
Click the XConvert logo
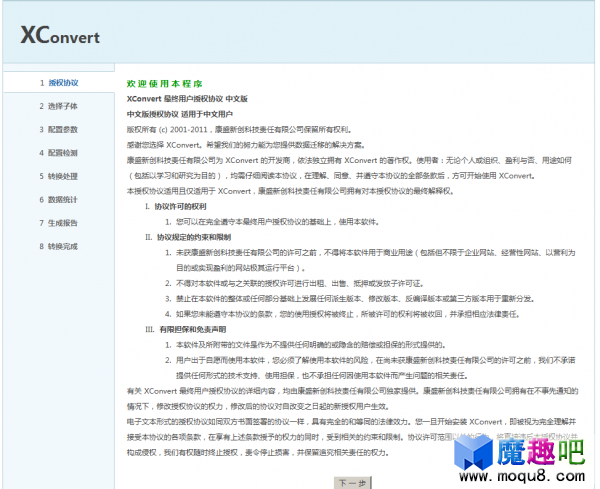60,35
